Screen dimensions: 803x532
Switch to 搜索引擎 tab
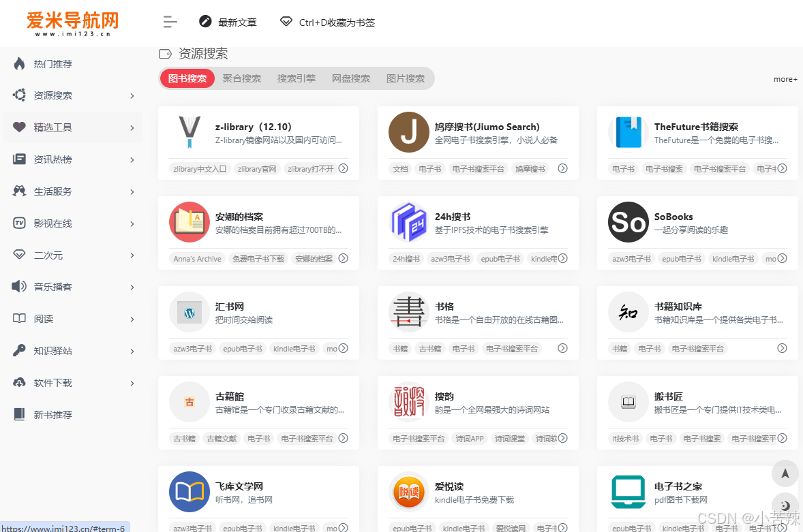[297, 78]
